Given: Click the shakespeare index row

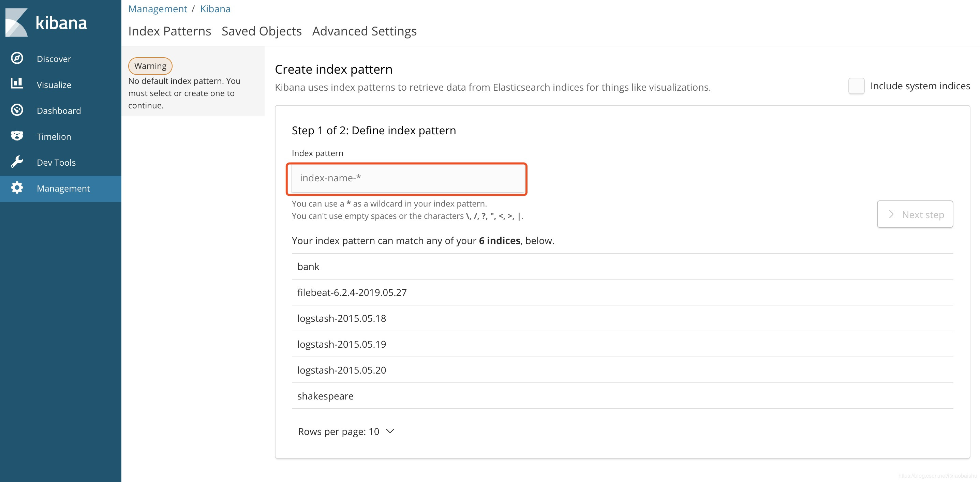Looking at the screenshot, I should (622, 396).
